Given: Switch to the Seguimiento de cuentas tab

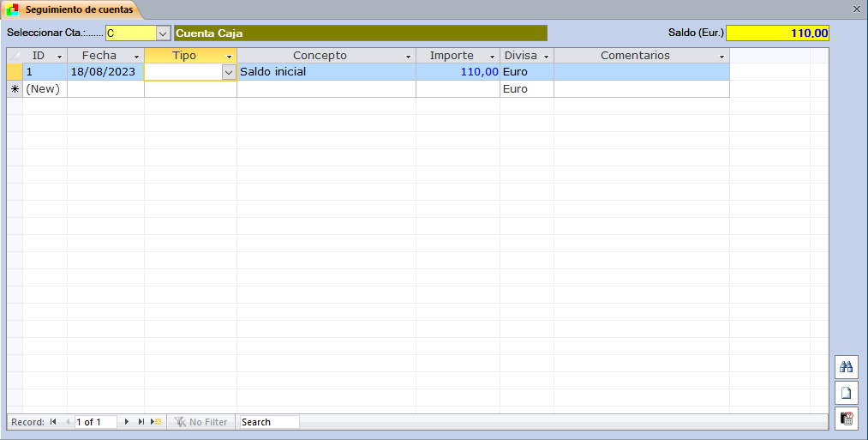Looking at the screenshot, I should (72, 10).
